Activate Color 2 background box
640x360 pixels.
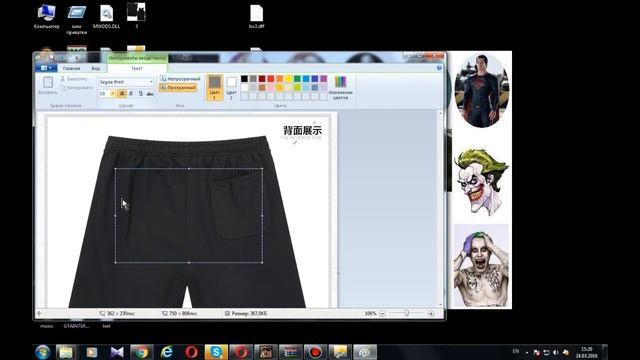tap(231, 87)
